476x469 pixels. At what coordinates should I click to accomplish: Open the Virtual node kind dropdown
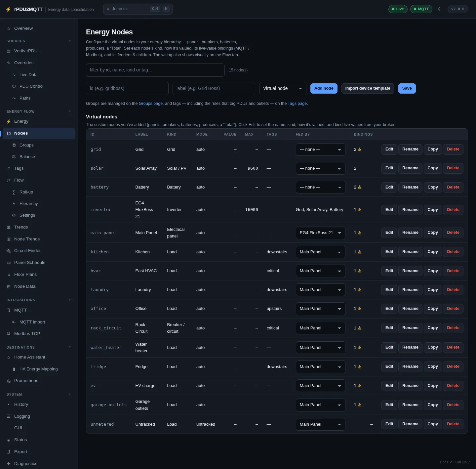click(x=283, y=89)
